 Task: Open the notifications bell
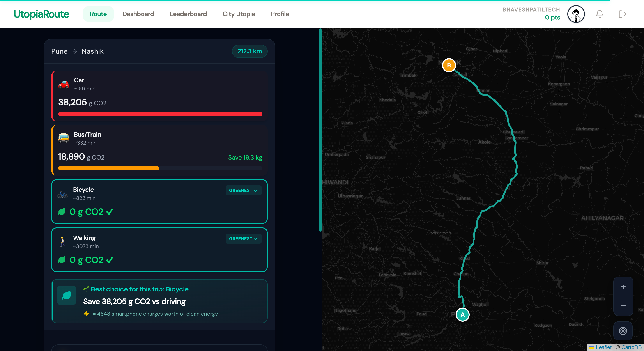click(x=600, y=14)
